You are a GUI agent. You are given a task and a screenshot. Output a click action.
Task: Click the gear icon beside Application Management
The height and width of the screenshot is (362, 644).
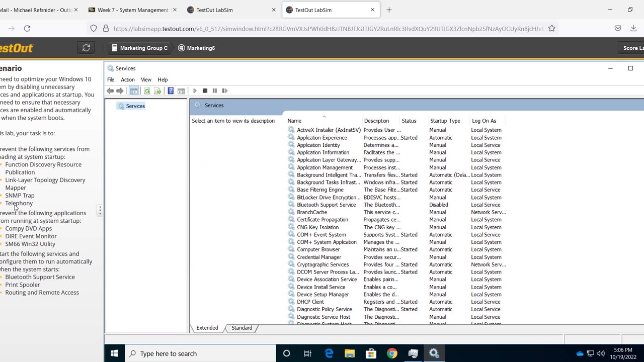point(291,167)
